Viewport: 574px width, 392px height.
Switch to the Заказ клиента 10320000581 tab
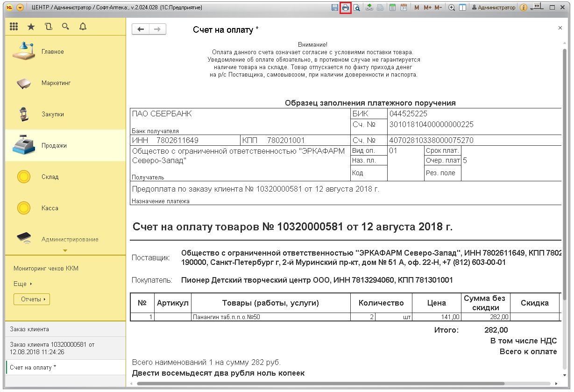pyautogui.click(x=52, y=348)
